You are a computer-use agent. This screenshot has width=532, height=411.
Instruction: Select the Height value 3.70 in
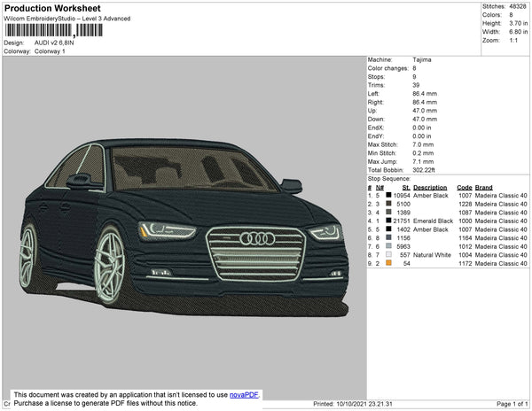pyautogui.click(x=518, y=23)
